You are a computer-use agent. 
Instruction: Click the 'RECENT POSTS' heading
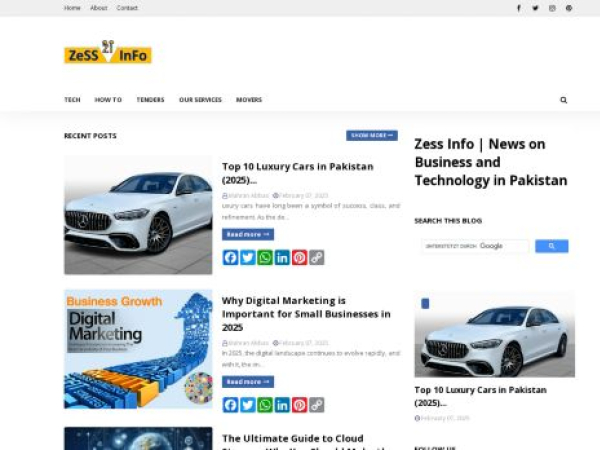pos(90,136)
